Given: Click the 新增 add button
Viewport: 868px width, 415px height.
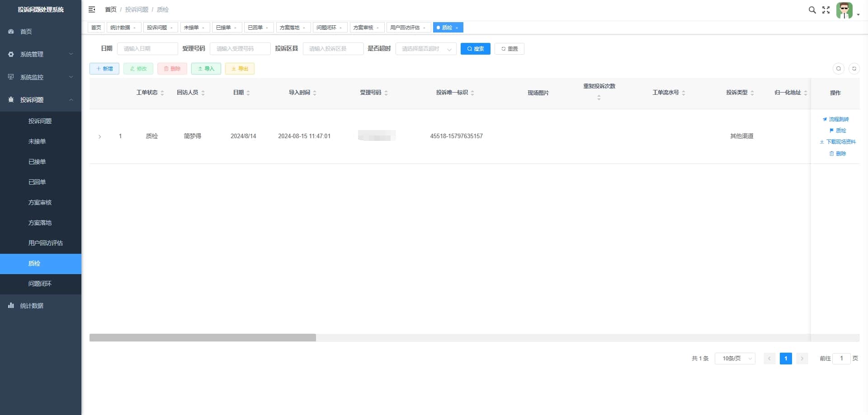Looking at the screenshot, I should (x=104, y=69).
